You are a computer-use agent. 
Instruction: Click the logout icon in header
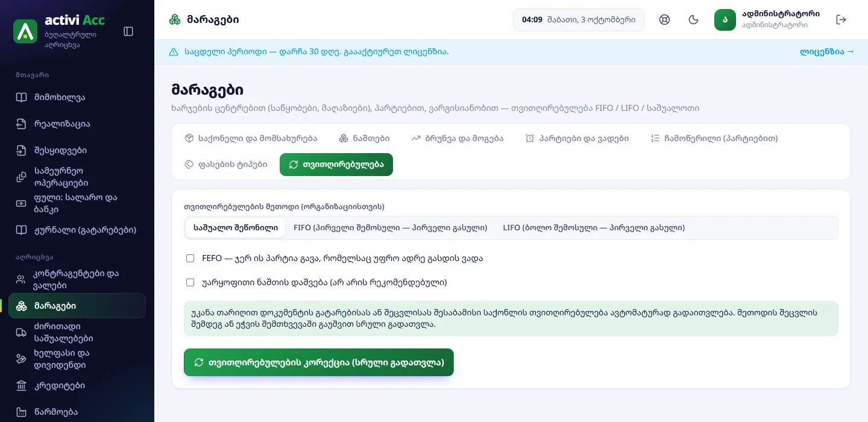point(841,20)
